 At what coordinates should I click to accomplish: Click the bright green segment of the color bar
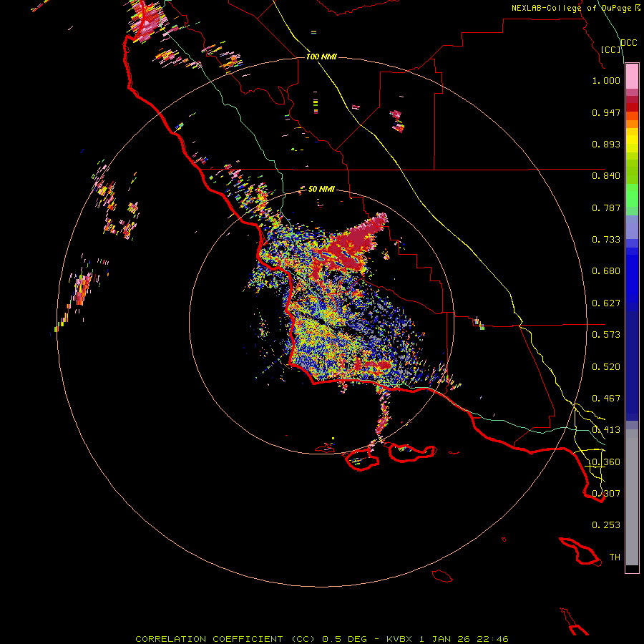(x=632, y=195)
